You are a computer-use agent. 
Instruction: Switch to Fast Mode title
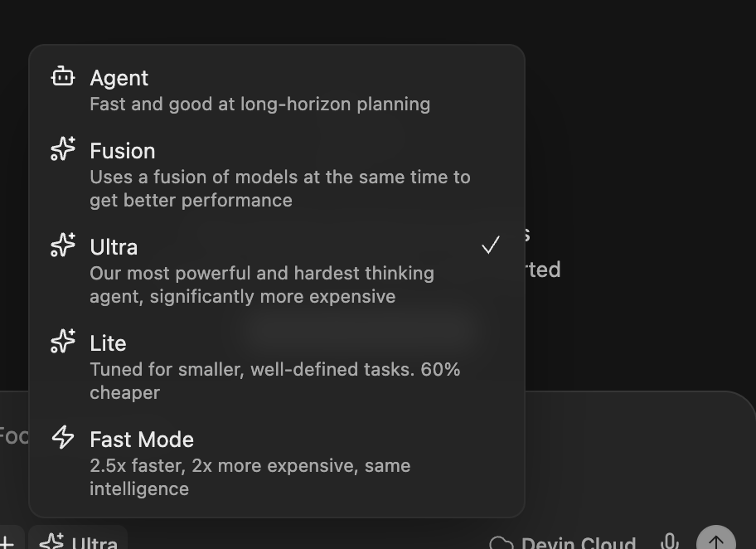(142, 440)
